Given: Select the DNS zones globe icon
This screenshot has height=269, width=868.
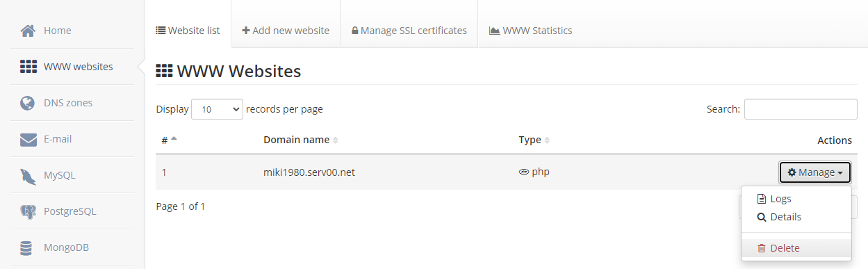Looking at the screenshot, I should click(28, 103).
